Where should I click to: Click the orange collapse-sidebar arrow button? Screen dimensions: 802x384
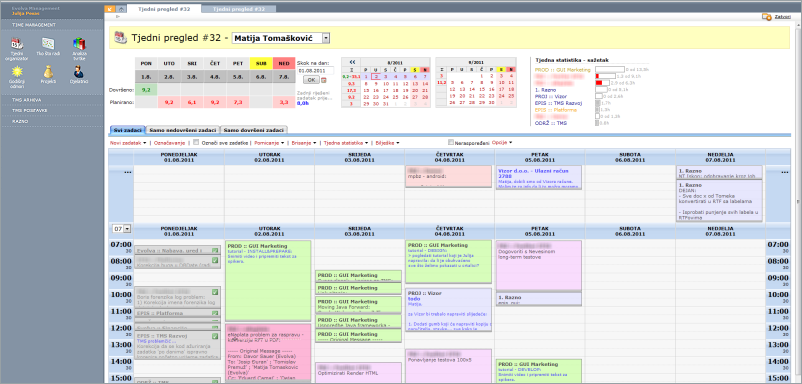tap(110, 9)
